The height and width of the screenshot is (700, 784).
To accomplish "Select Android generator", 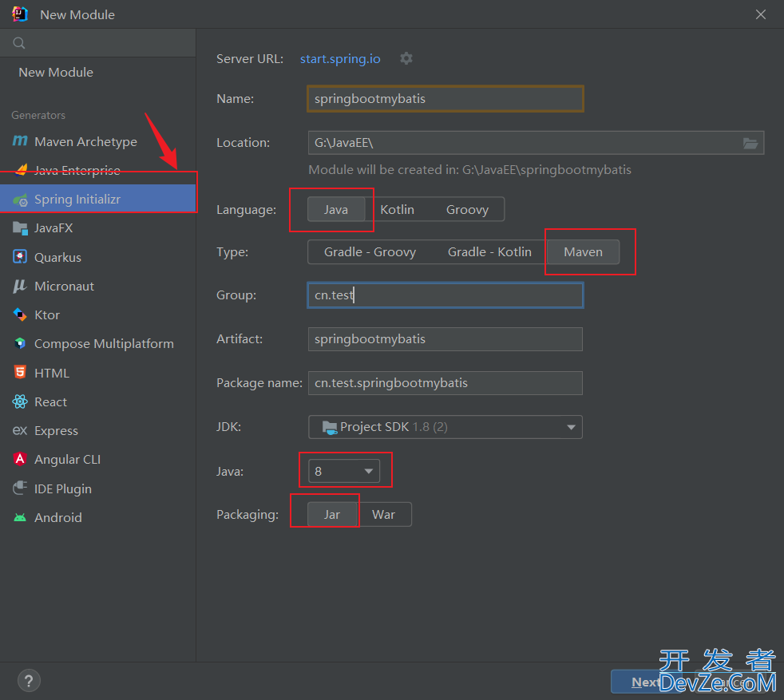I will point(98,517).
